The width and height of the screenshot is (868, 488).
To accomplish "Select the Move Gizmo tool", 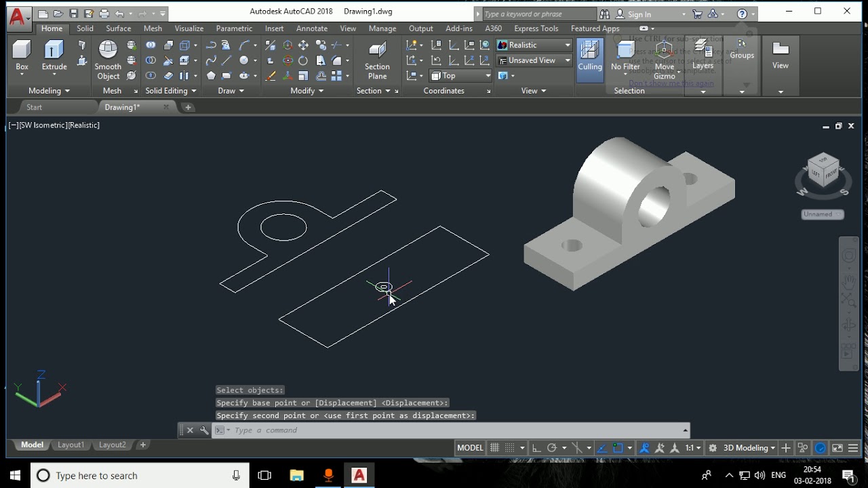I will coord(665,60).
